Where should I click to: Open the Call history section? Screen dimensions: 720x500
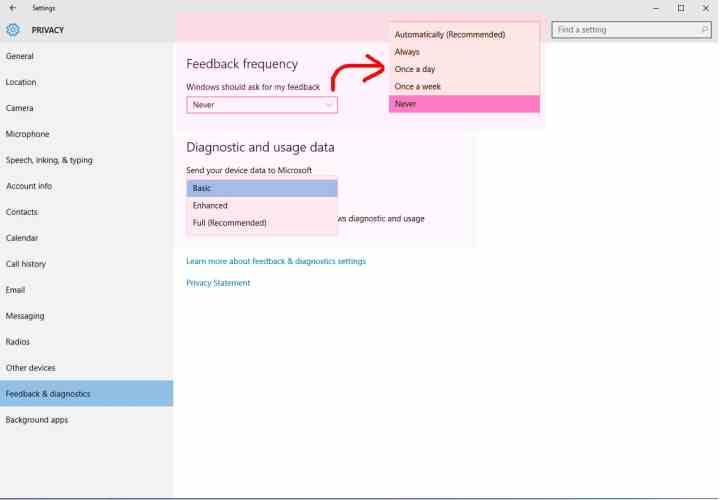[x=86, y=264]
